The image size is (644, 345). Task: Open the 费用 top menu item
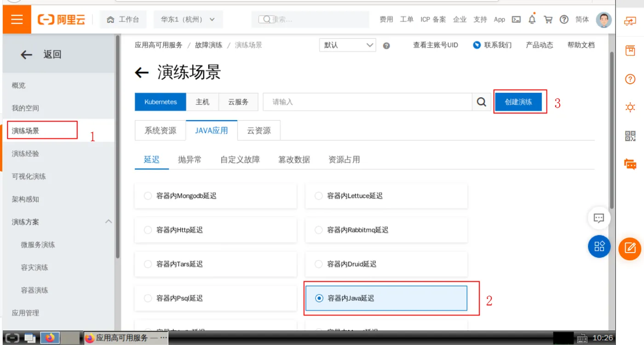(x=386, y=19)
